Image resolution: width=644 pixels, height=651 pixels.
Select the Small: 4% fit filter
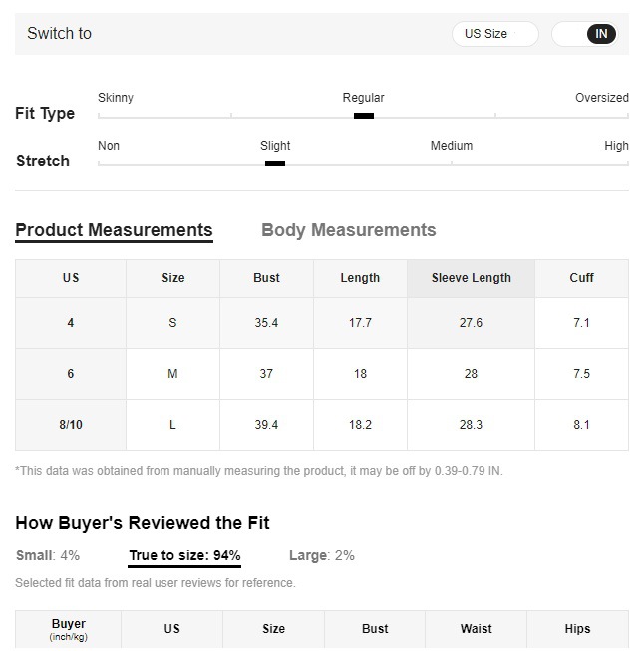point(48,555)
